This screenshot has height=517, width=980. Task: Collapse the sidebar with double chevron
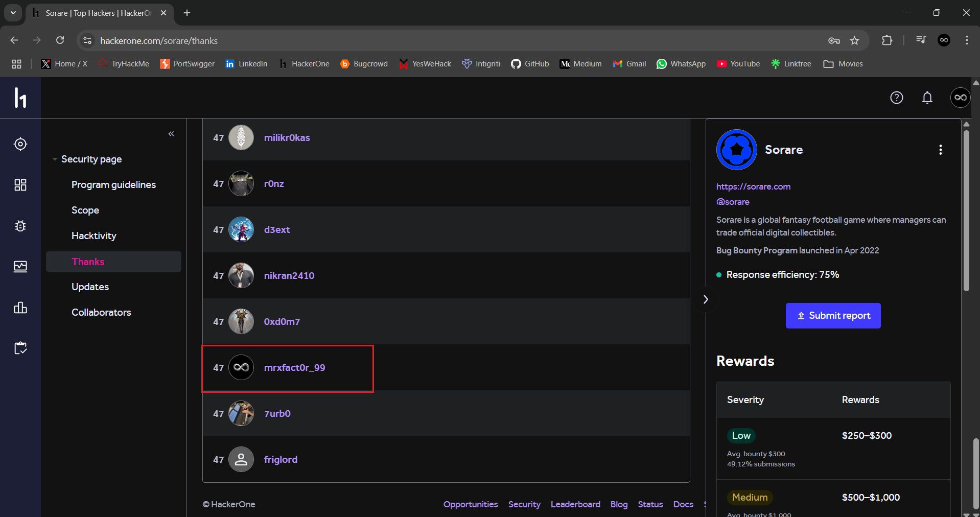pos(171,134)
